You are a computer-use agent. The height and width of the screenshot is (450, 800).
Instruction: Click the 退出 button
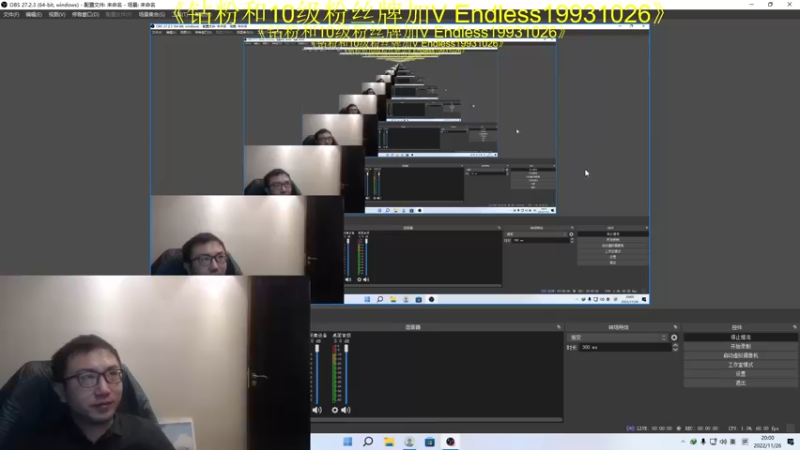(x=740, y=383)
